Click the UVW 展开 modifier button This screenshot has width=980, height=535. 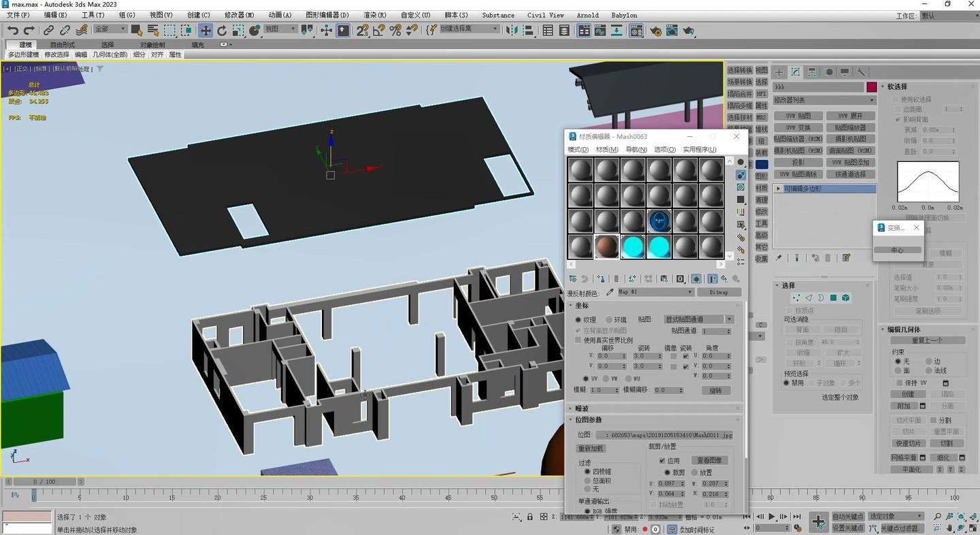(x=851, y=116)
